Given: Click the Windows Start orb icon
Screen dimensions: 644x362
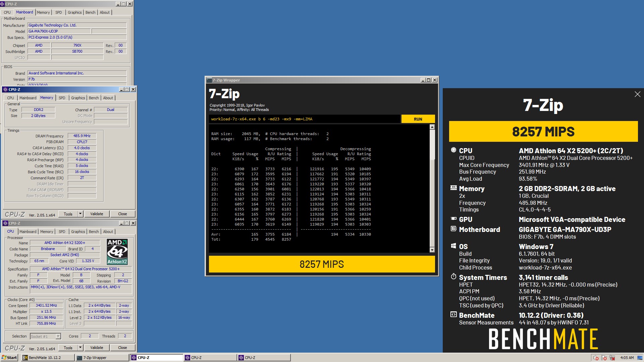Looking at the screenshot, I should pyautogui.click(x=4, y=358).
